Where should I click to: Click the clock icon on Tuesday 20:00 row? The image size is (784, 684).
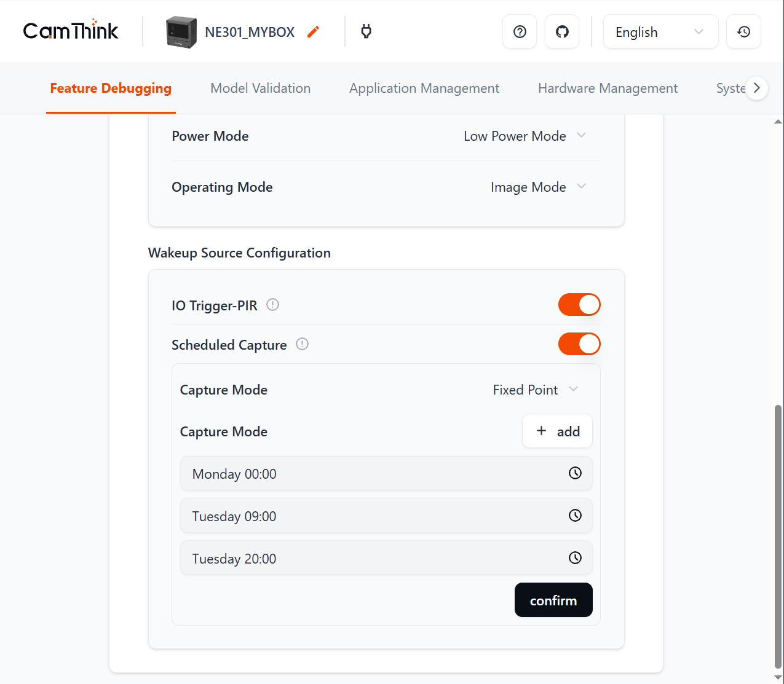click(x=575, y=558)
